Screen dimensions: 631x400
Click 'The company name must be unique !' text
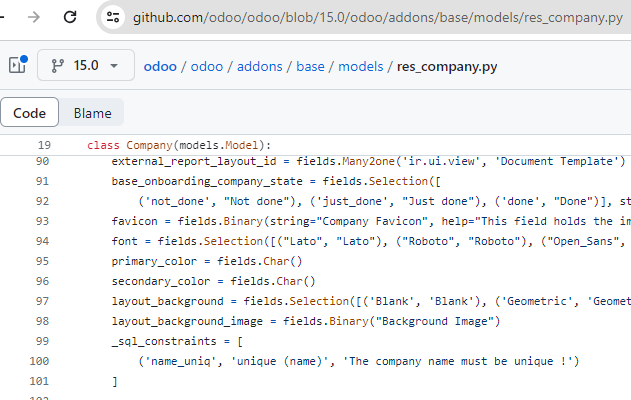[457, 361]
